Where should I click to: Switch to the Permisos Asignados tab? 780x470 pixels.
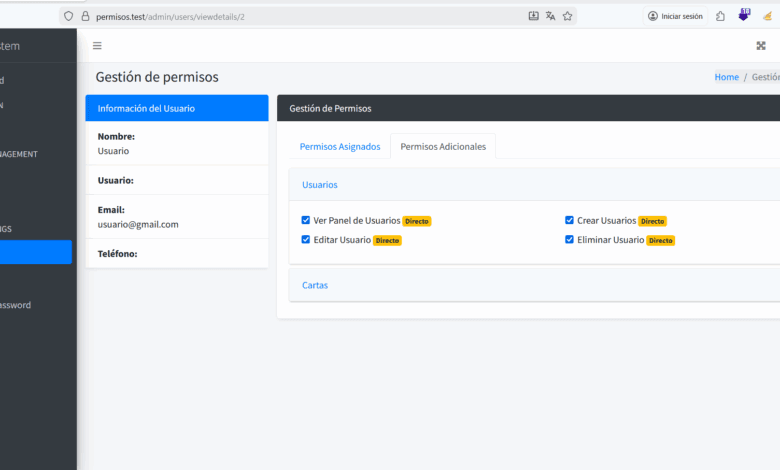coord(340,147)
